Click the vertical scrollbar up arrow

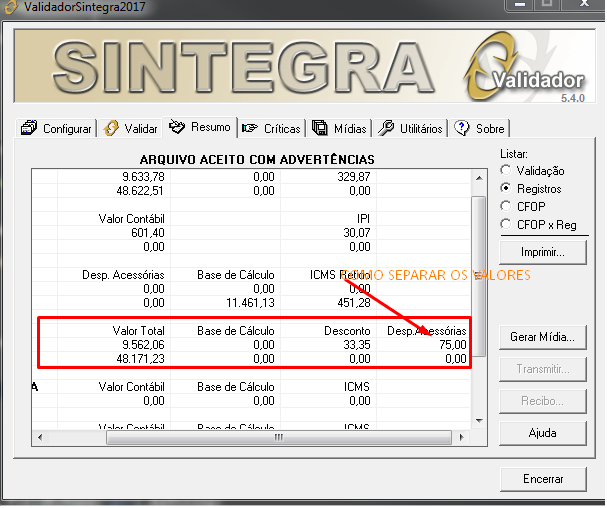pyautogui.click(x=479, y=178)
